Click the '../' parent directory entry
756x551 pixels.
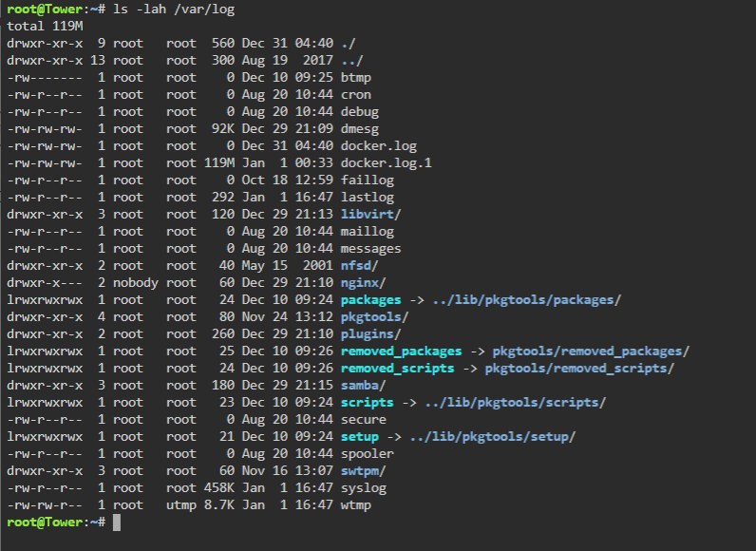(x=352, y=60)
